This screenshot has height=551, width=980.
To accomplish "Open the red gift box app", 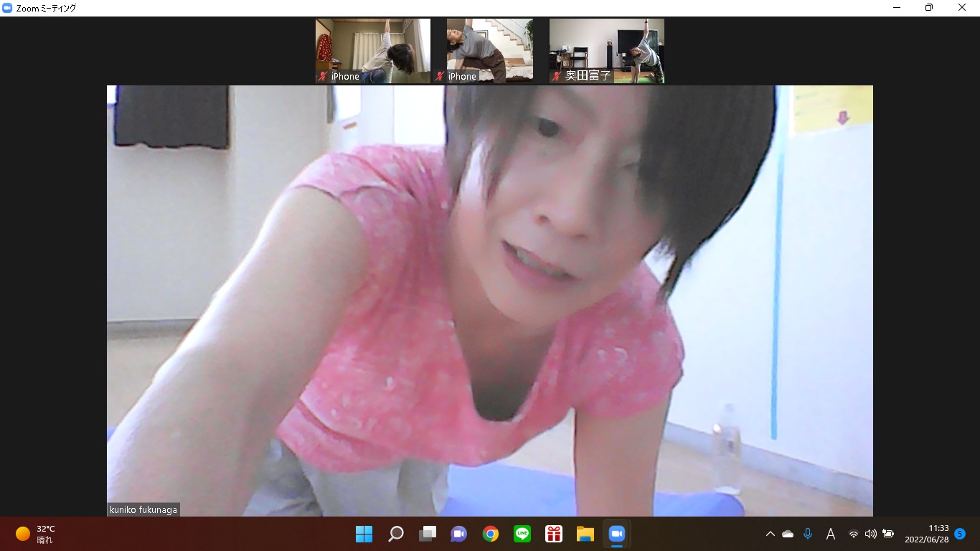I will click(554, 534).
